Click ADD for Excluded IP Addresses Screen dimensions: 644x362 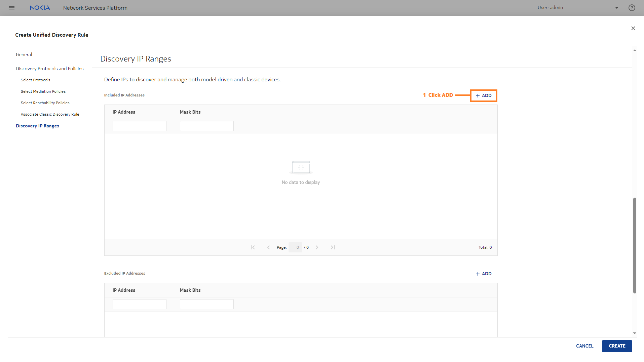(x=484, y=274)
